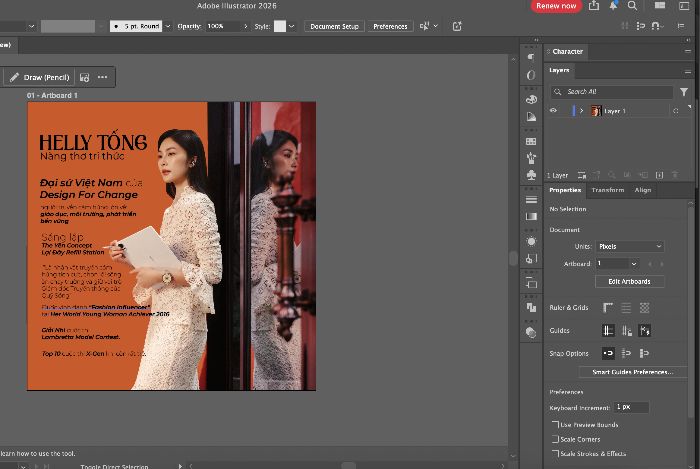Open the workspace switcher icon

684,5
